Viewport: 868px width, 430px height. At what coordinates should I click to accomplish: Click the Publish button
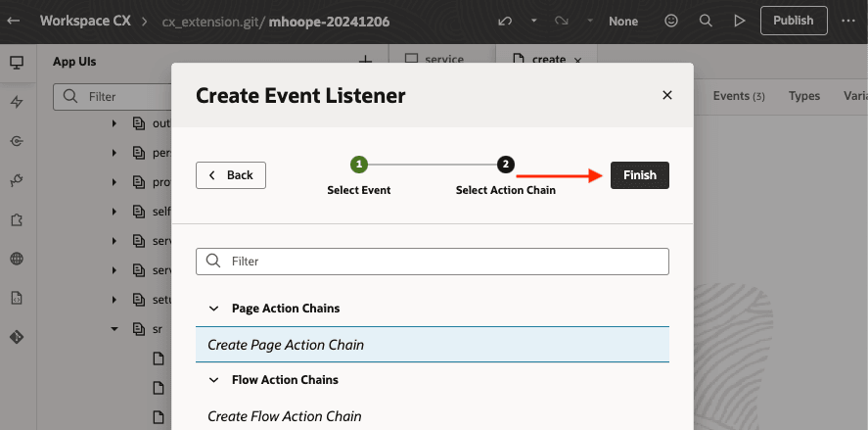[x=793, y=21]
